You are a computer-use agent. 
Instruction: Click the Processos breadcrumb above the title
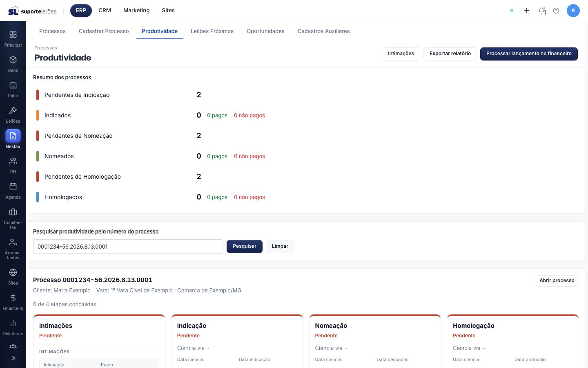click(x=46, y=48)
